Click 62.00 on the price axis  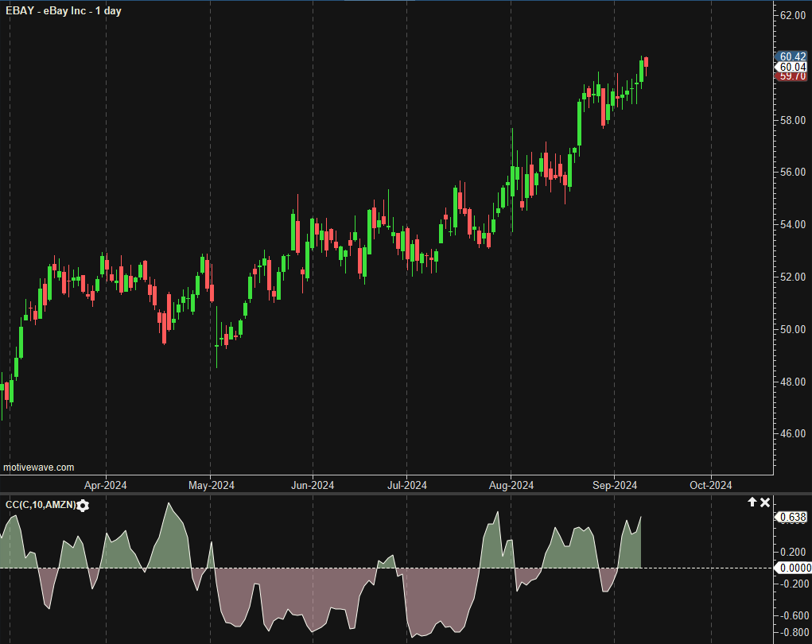coord(792,15)
